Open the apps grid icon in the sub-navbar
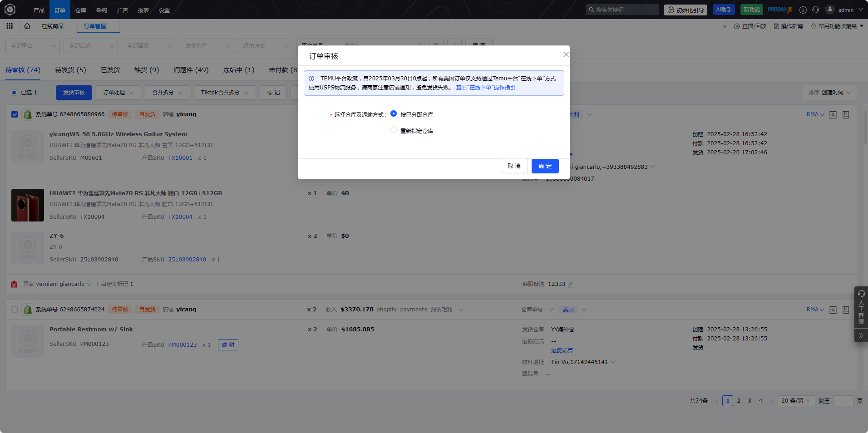Viewport: 868px width, 433px height. tap(9, 26)
